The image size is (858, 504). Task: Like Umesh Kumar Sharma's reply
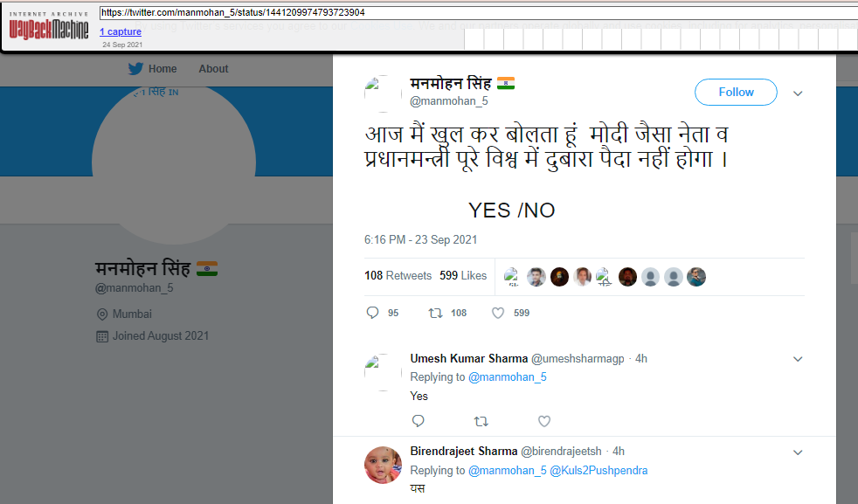pos(544,421)
